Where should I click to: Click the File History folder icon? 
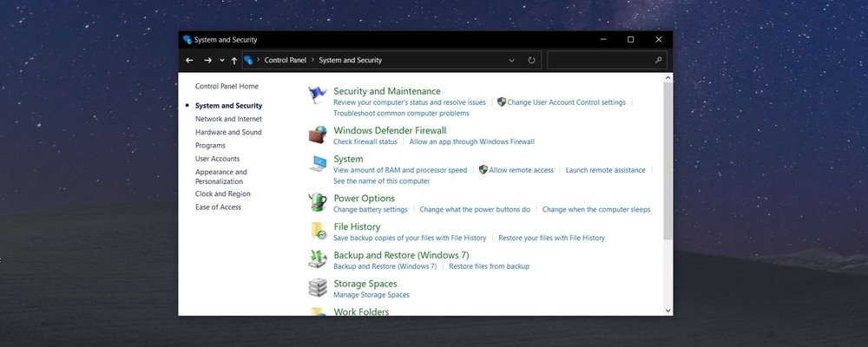tap(319, 231)
